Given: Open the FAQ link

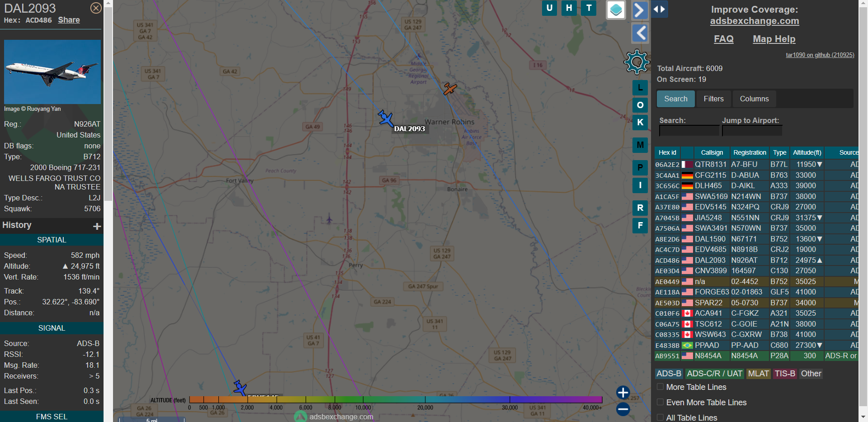Looking at the screenshot, I should pos(724,39).
